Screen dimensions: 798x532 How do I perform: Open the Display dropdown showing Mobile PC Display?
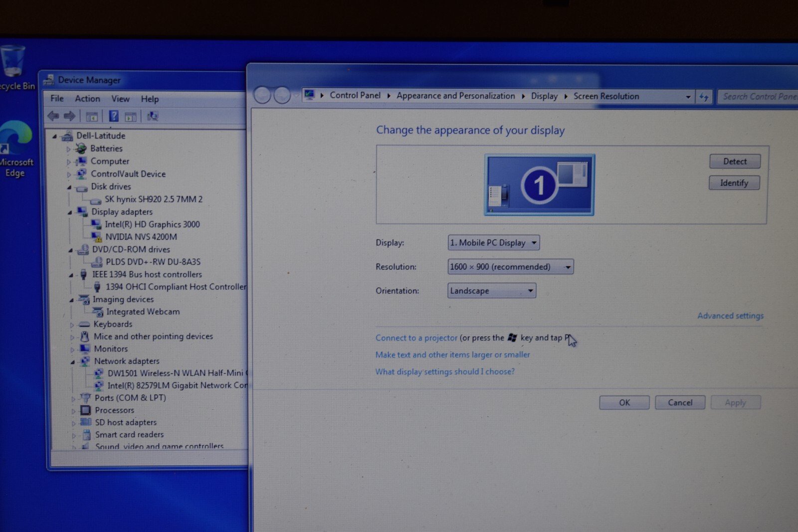pos(494,243)
